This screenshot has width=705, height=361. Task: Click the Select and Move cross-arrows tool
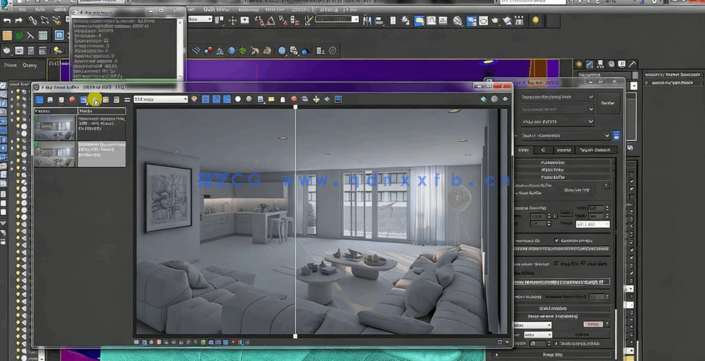(233, 20)
